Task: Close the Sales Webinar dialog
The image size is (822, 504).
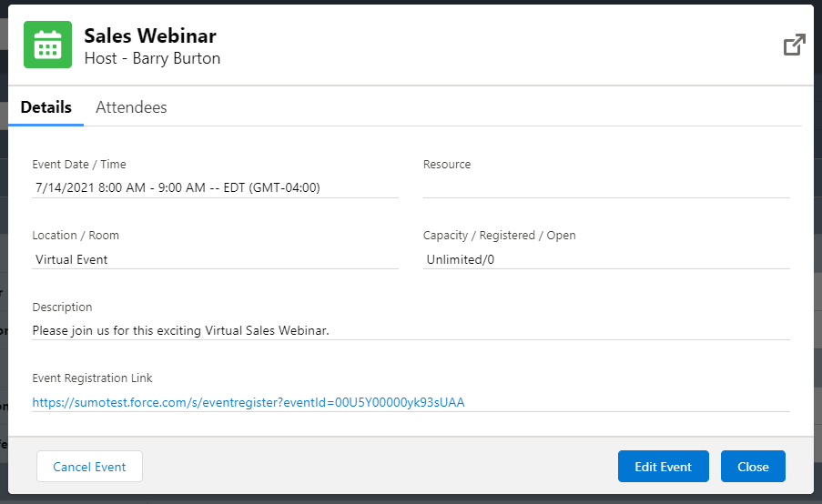Action: [753, 467]
